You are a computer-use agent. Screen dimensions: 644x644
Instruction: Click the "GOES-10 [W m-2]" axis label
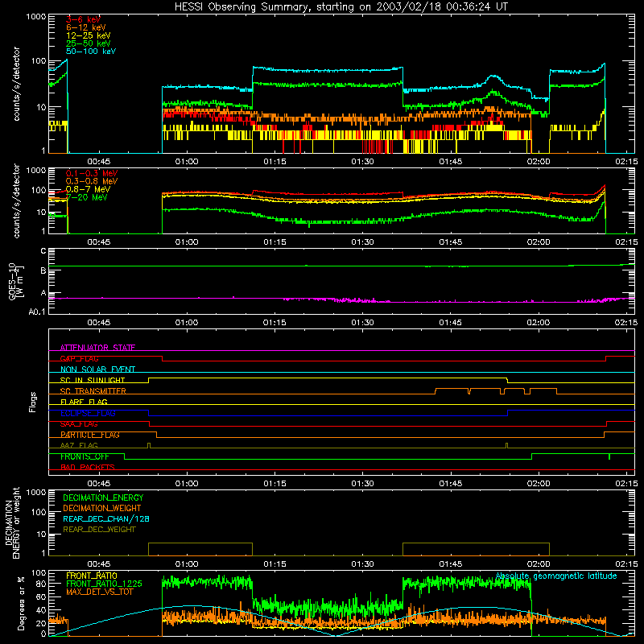pyautogui.click(x=15, y=282)
